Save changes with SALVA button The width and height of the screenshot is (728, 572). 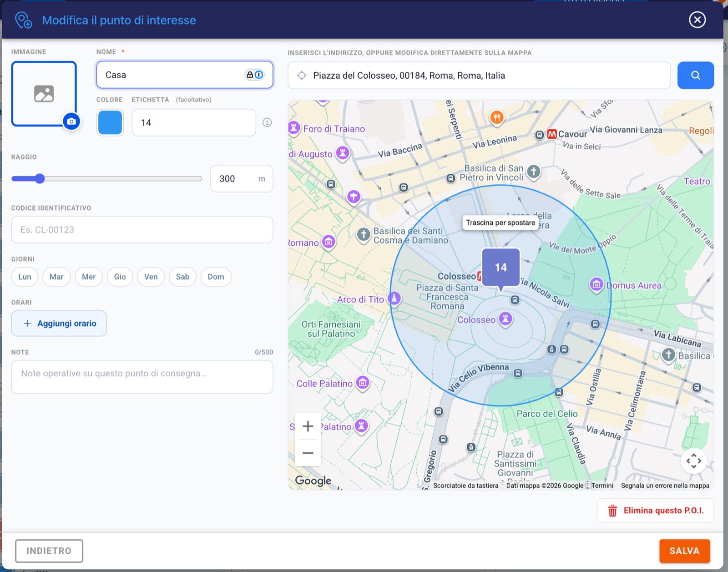(x=684, y=551)
